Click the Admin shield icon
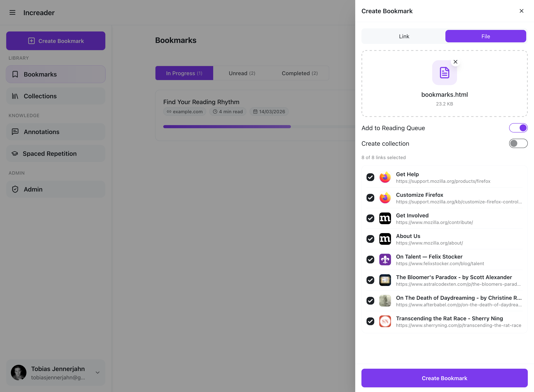 [x=15, y=189]
